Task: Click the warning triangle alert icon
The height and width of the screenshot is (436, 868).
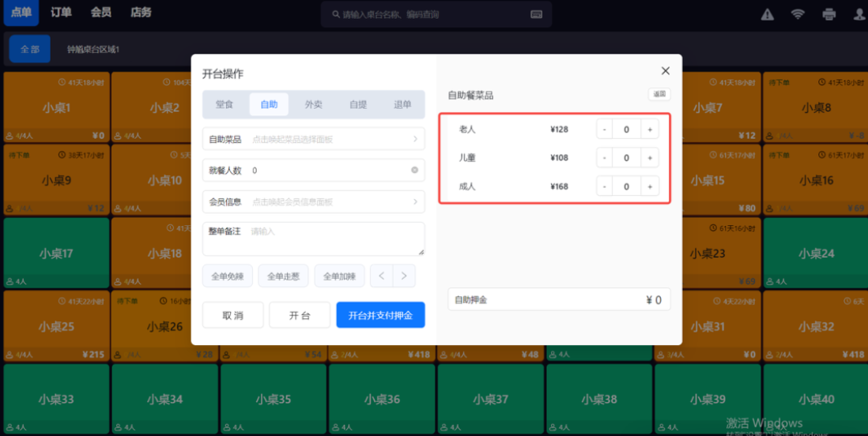Action: pos(767,14)
